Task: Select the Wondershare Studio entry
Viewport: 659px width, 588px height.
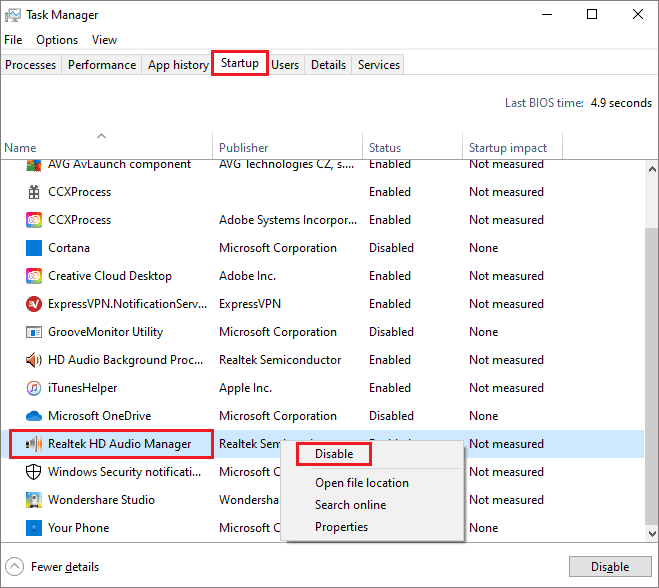Action: 101,500
